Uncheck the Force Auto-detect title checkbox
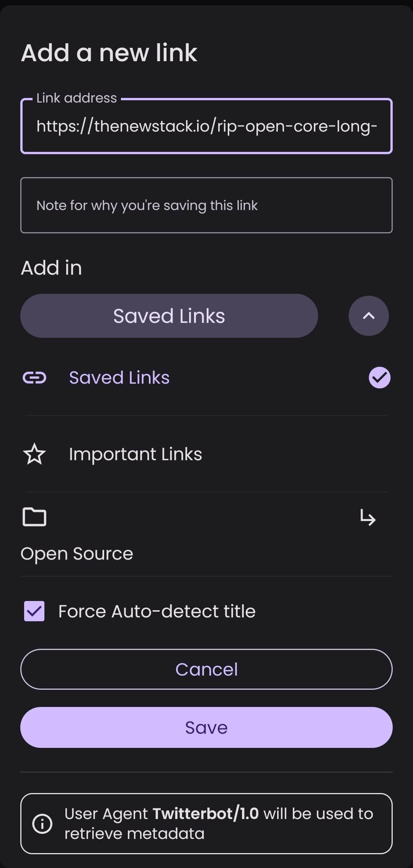The width and height of the screenshot is (413, 868). coord(34,611)
